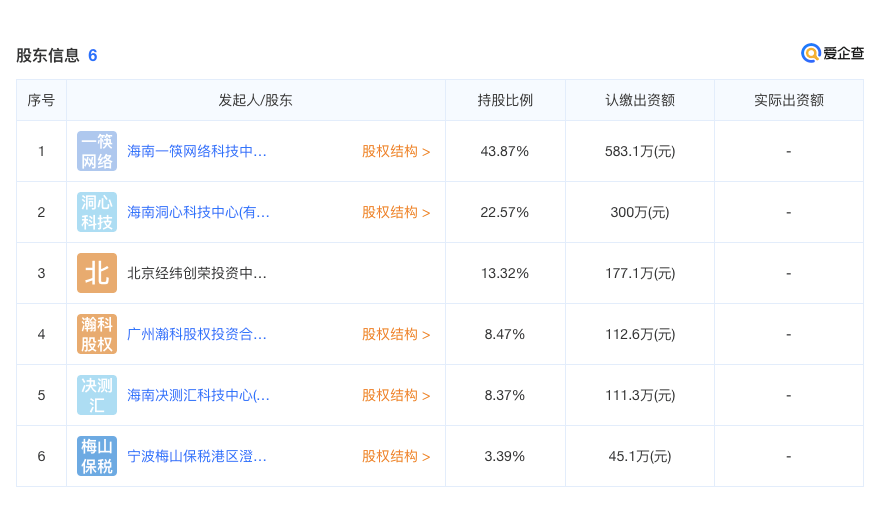881x531 pixels.
Task: Open 宁波梅山保税港区澄… shareholder link
Action: [x=197, y=456]
